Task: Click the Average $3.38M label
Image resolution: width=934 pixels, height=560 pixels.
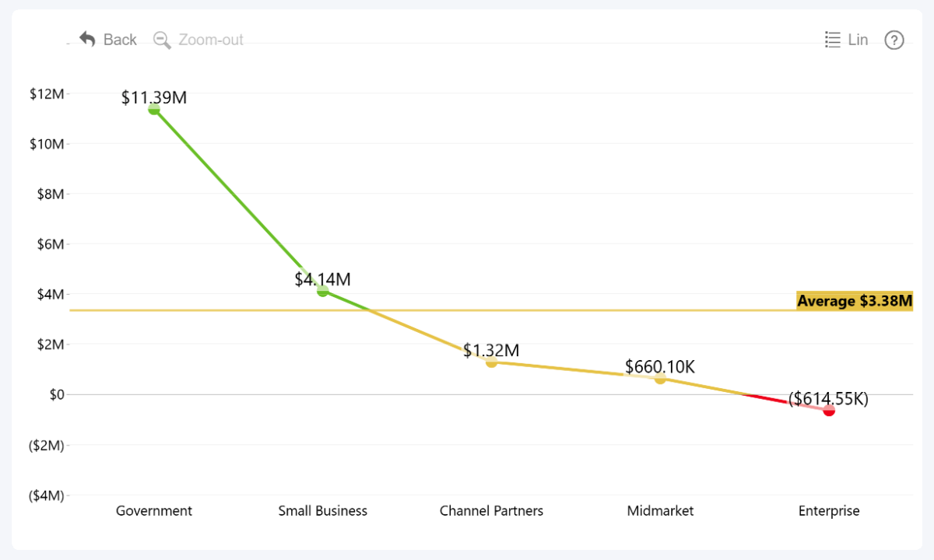Action: (855, 301)
